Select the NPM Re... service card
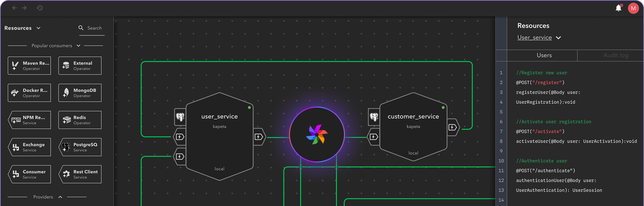 click(x=29, y=120)
